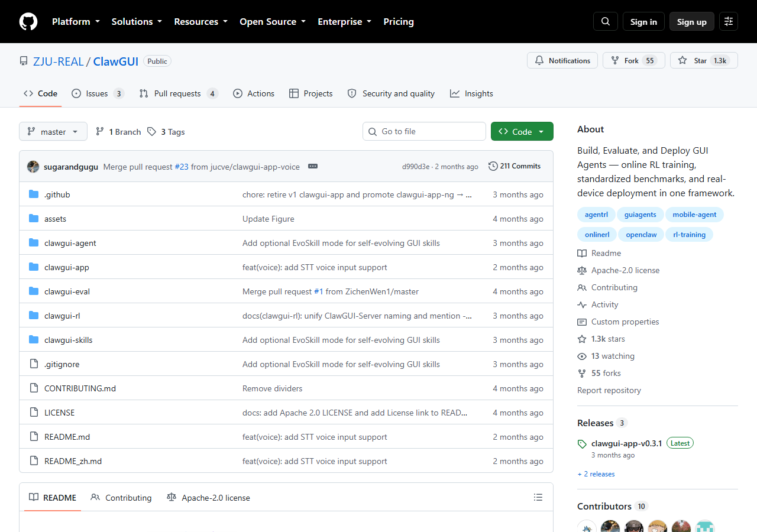The width and height of the screenshot is (757, 532).
Task: Open the clawgui-app folder
Action: pos(67,267)
